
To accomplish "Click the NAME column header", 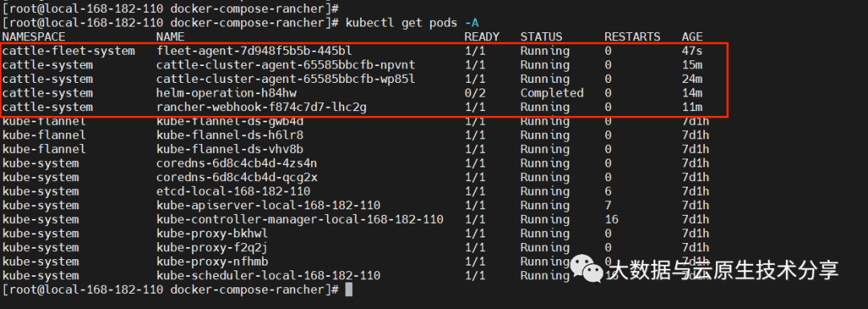I will (x=170, y=37).
